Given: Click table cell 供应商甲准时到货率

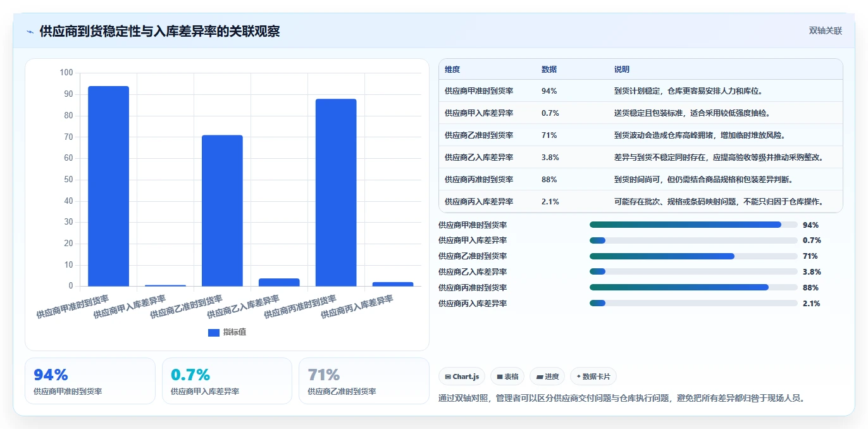Looking at the screenshot, I should click(x=479, y=91).
